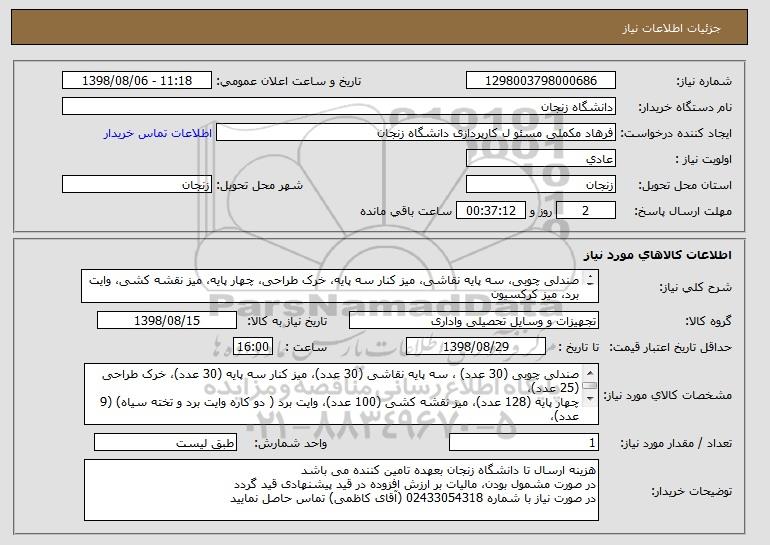Click the general description text area شرح کلی نیاز
This screenshot has width=770, height=545.
tap(340, 286)
